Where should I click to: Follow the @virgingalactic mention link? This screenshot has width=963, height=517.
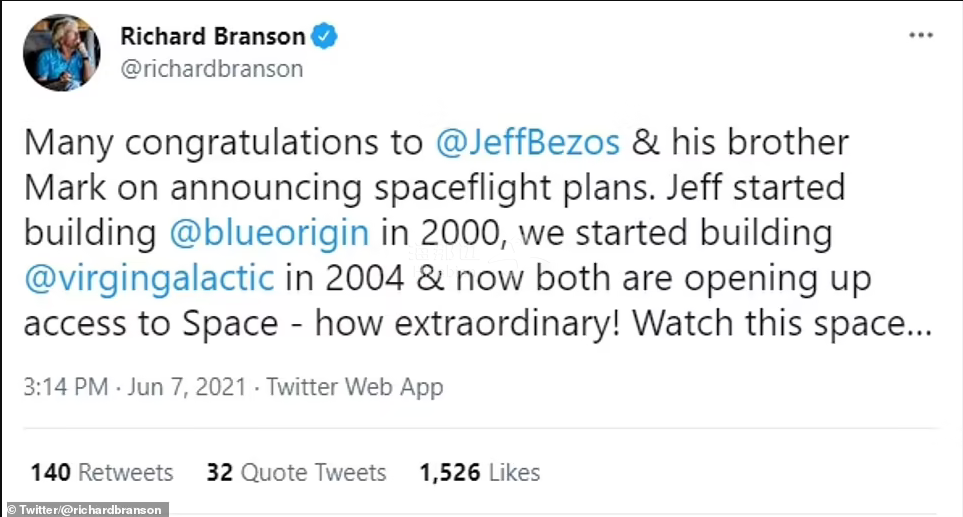pyautogui.click(x=148, y=278)
